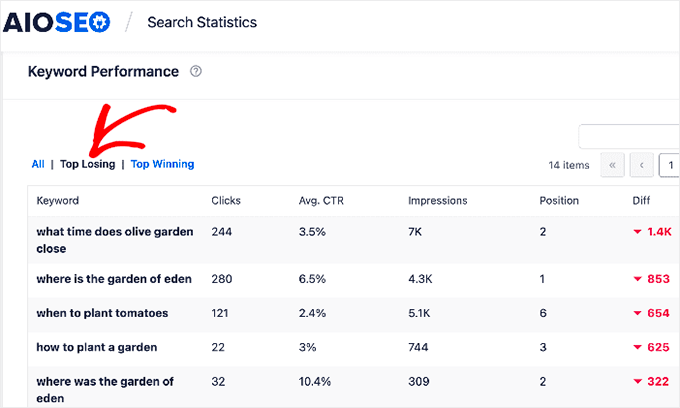The width and height of the screenshot is (680, 408).
Task: Sort by Position column header
Action: point(559,200)
